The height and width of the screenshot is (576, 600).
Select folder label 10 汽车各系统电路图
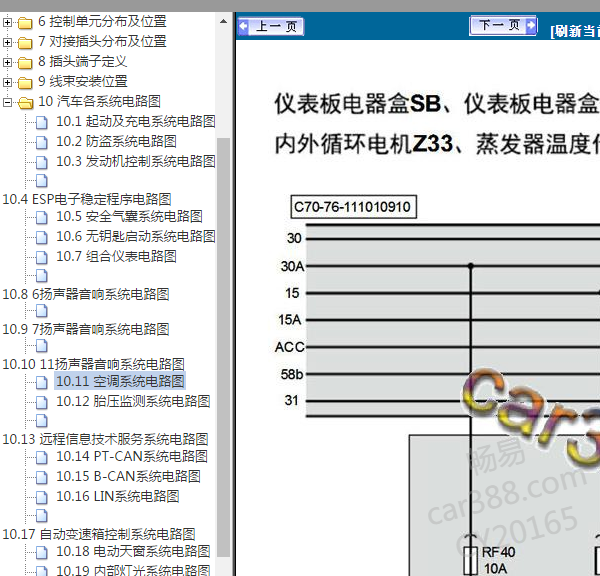tap(99, 101)
